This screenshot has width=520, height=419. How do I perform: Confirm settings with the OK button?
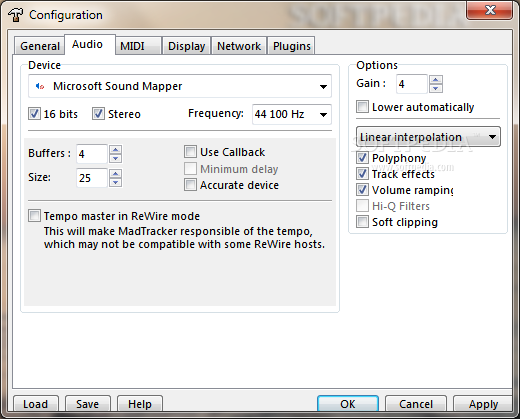pyautogui.click(x=348, y=404)
